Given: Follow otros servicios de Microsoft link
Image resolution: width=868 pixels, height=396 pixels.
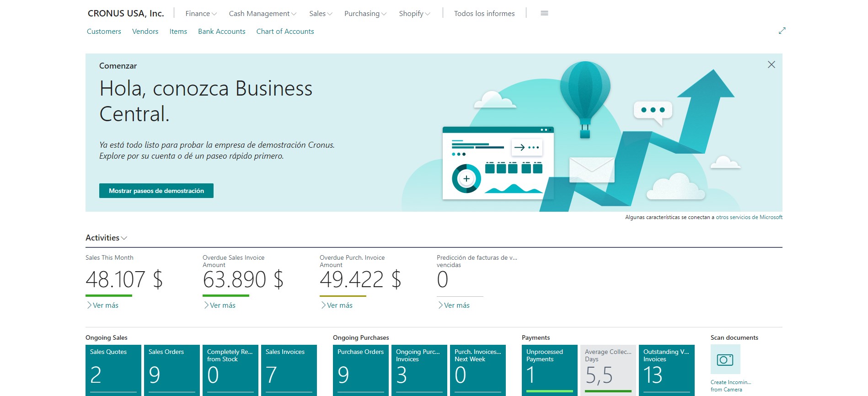Looking at the screenshot, I should point(749,217).
